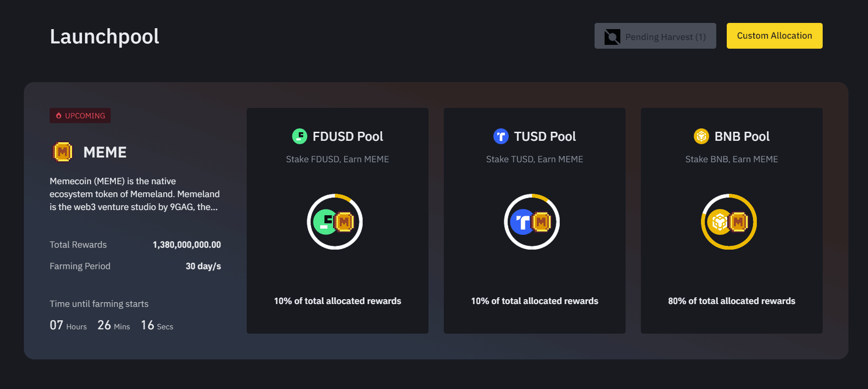Click the UPCOMING status badge
The image size is (868, 389).
(80, 115)
